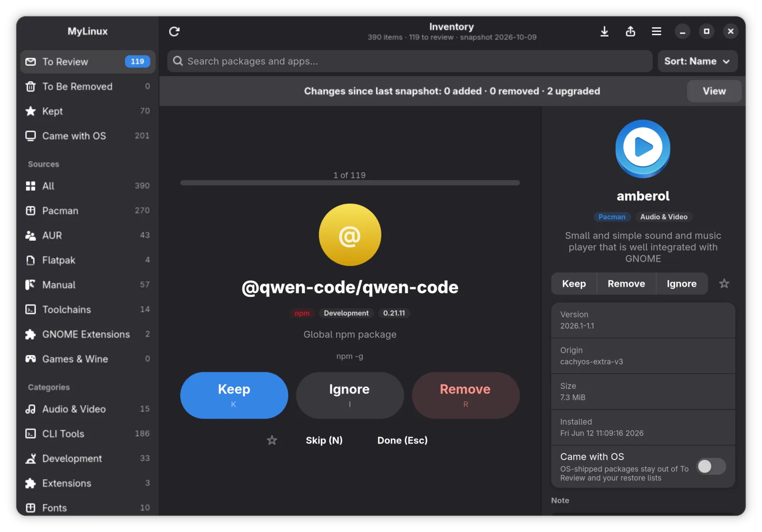Click the npm tag under package name
Screen dimensions: 762x532
coord(302,313)
